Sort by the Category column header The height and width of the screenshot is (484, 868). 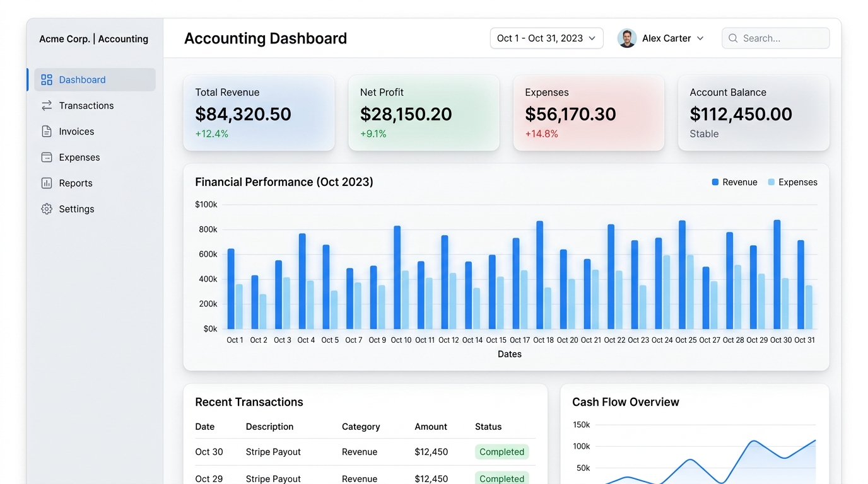[x=361, y=427]
